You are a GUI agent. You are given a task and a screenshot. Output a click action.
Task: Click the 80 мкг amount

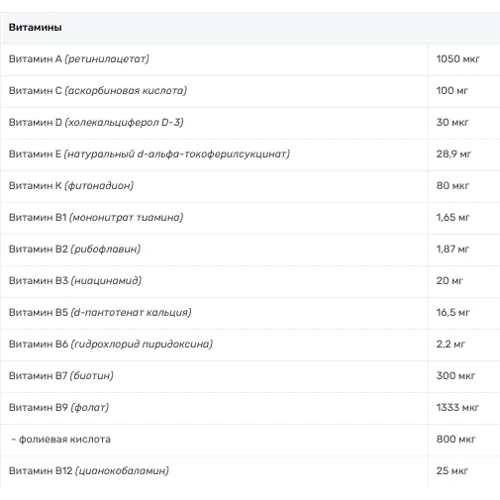pos(452,186)
